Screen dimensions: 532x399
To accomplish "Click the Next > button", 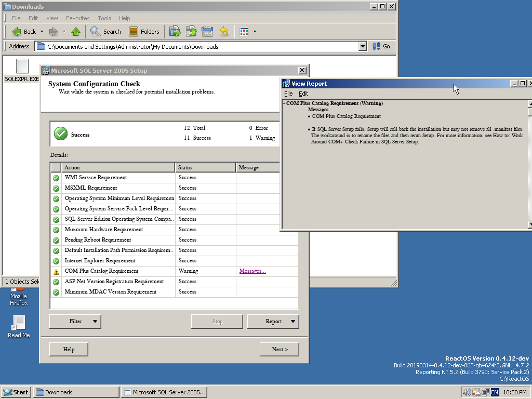I will (279, 349).
